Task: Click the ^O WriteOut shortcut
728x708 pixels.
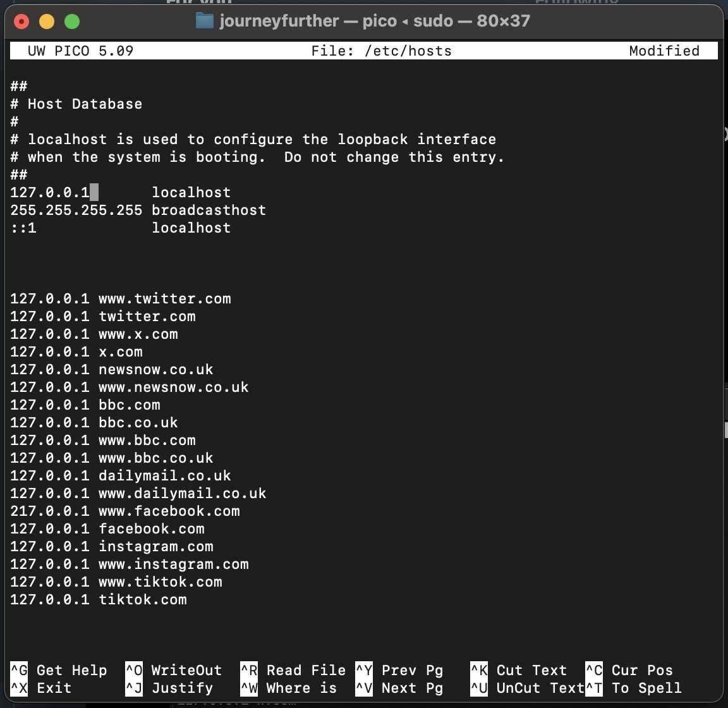Action: point(174,670)
